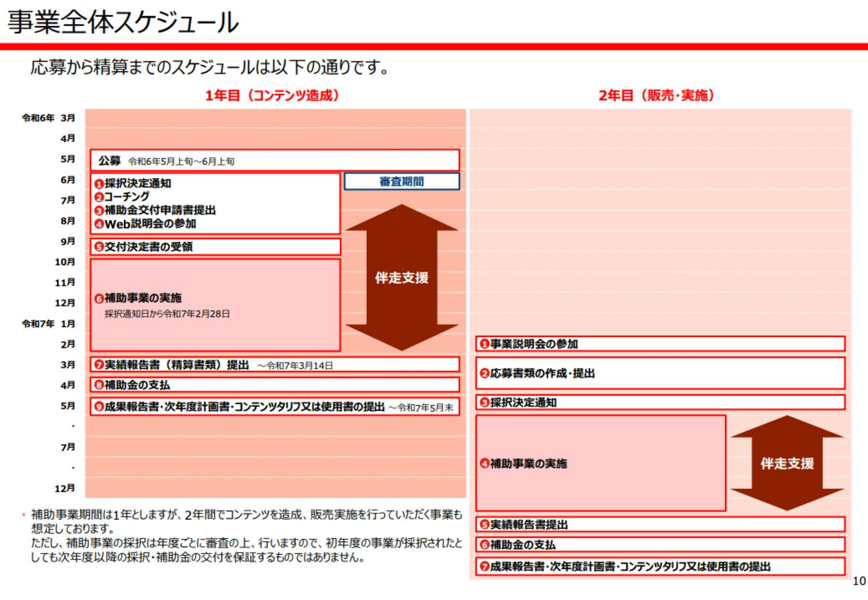
Task: Click 採択通知日から令和7年2月28日 note
Action: point(167,314)
